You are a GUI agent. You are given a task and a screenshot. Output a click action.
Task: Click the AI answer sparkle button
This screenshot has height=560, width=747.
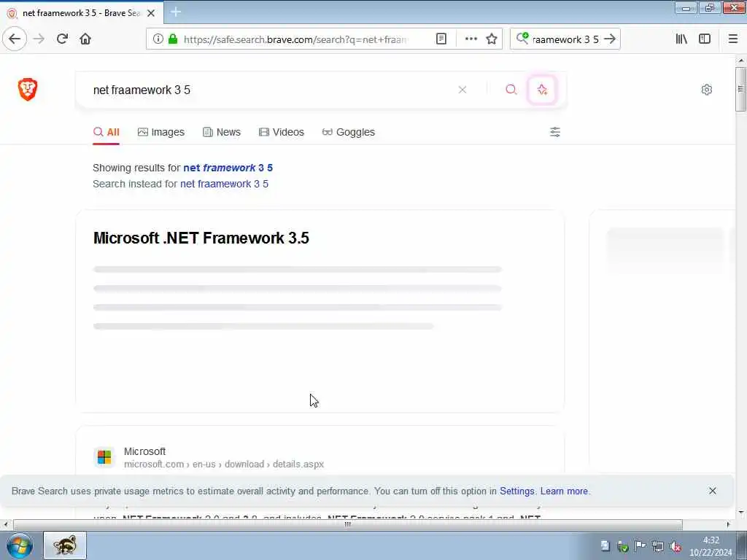tap(542, 90)
